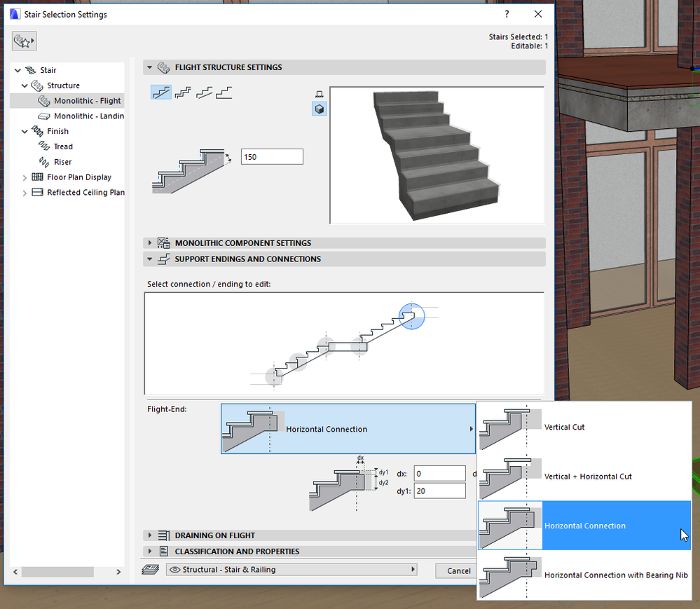Viewport: 700px width, 609px height.
Task: Select the fourth flight structure type icon
Action: (x=224, y=93)
